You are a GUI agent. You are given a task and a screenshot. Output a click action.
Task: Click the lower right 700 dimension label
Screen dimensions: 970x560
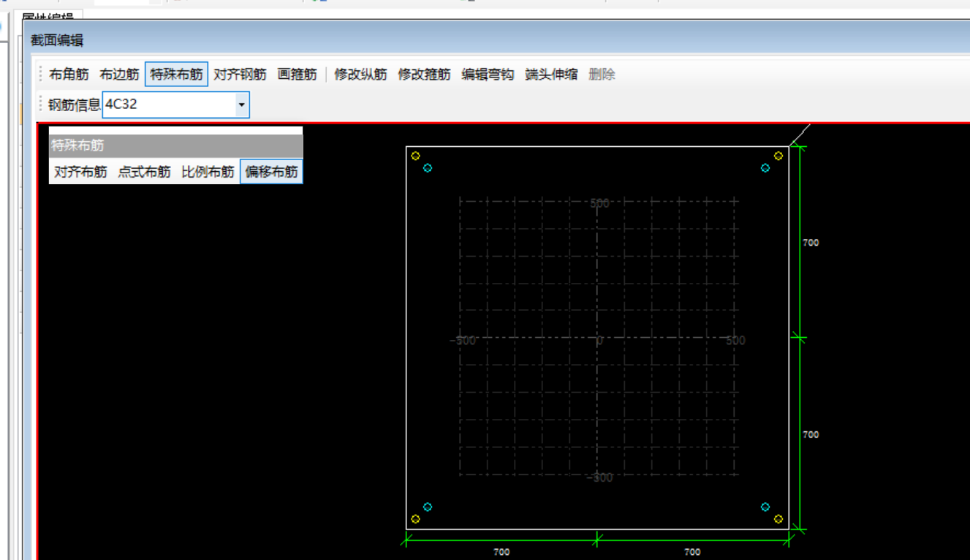[x=811, y=434]
